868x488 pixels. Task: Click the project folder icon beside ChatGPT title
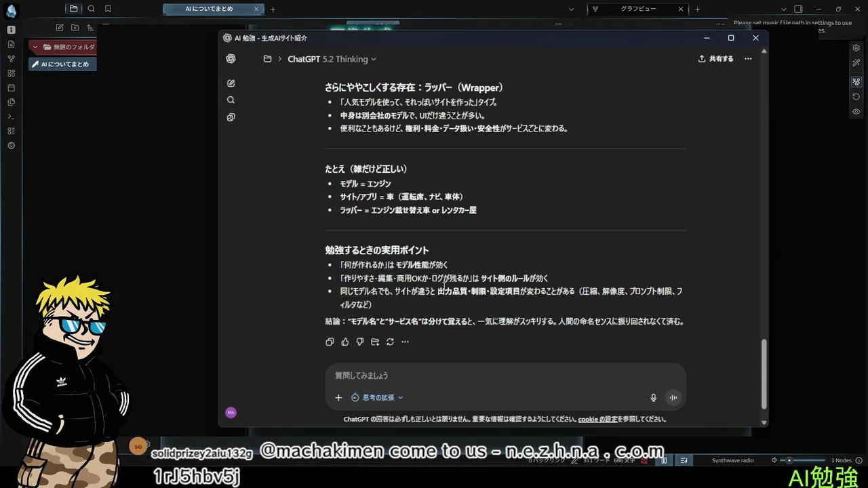267,59
